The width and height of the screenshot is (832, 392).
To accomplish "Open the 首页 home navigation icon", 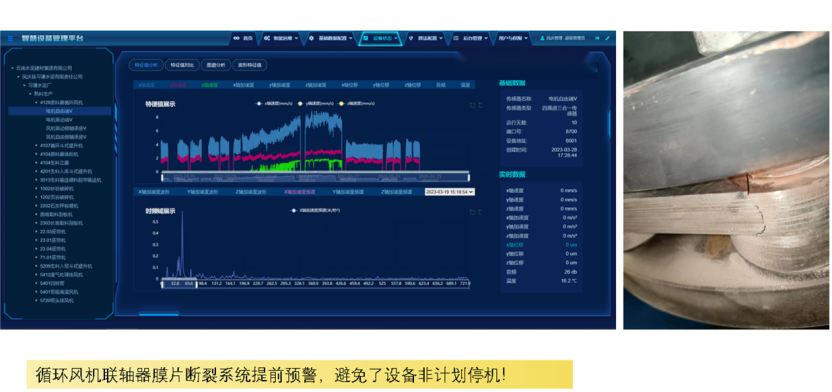I will (x=236, y=38).
